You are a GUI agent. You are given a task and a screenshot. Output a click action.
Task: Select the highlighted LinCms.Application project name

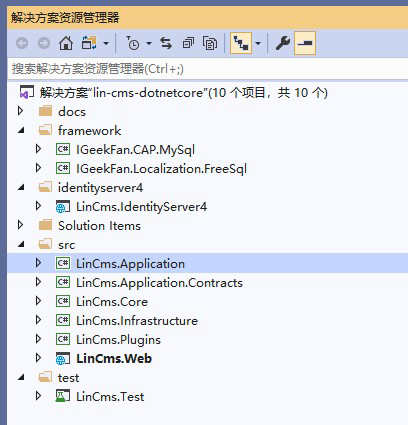click(130, 264)
